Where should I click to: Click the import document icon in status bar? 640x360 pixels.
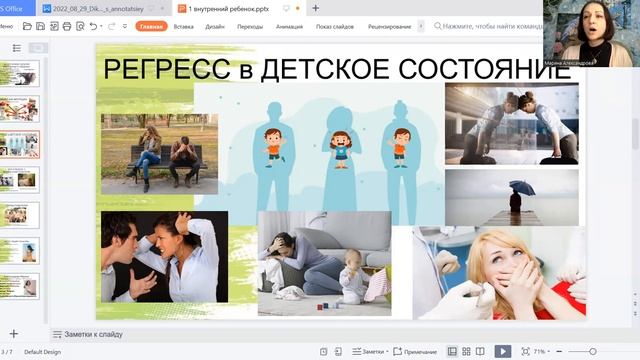click(x=338, y=351)
